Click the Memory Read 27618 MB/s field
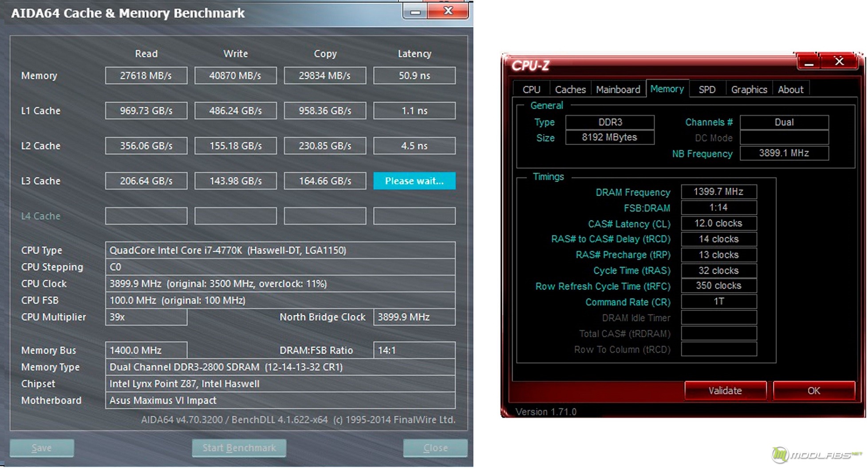This screenshot has width=868, height=469. 146,76
